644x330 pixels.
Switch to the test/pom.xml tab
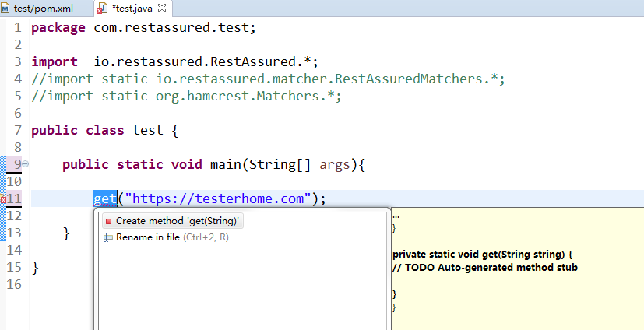[x=37, y=9]
